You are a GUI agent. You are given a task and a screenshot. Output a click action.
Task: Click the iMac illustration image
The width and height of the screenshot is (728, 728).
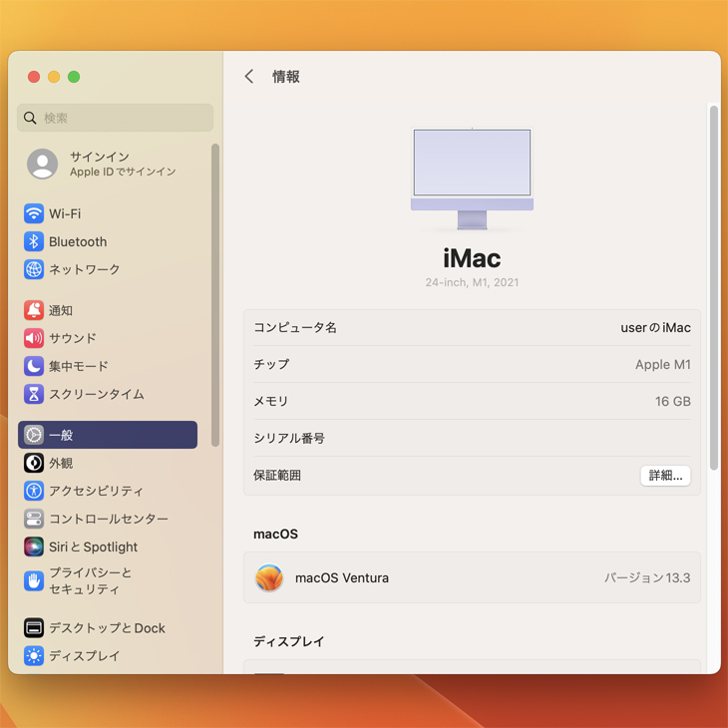tap(472, 179)
